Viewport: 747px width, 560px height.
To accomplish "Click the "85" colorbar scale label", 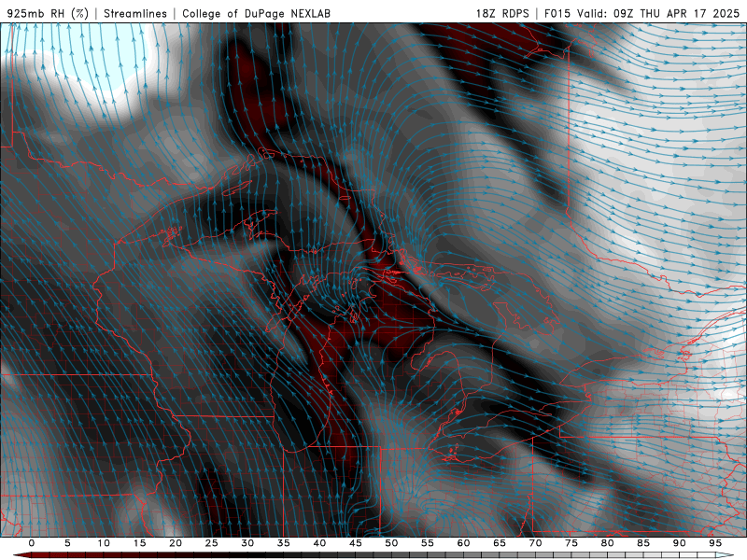I will pos(643,543).
